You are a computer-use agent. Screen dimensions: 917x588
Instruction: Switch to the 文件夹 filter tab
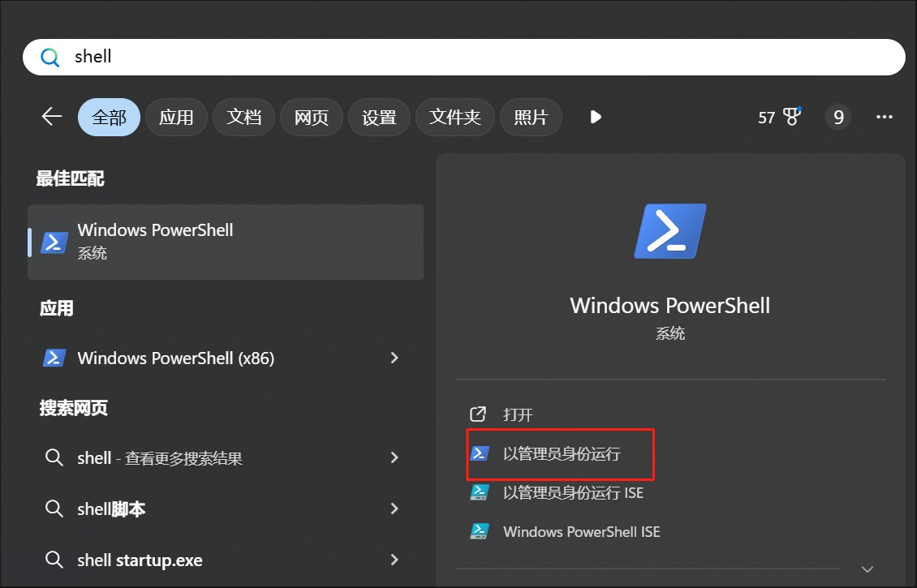coord(455,118)
